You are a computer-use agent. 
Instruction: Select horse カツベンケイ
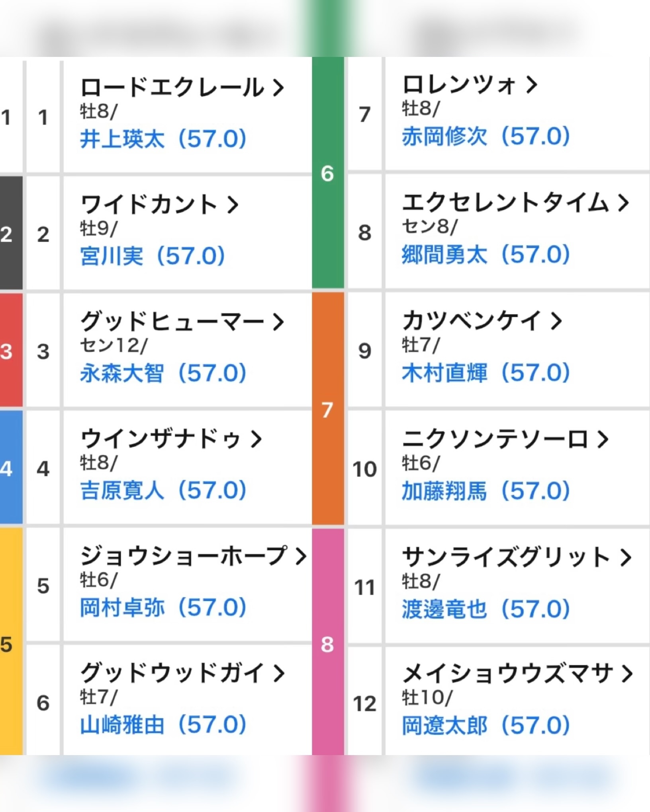click(472, 321)
